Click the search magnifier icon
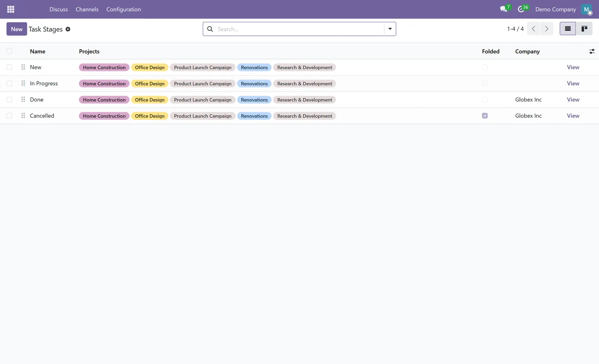Viewport: 599px width, 364px height. (x=210, y=29)
